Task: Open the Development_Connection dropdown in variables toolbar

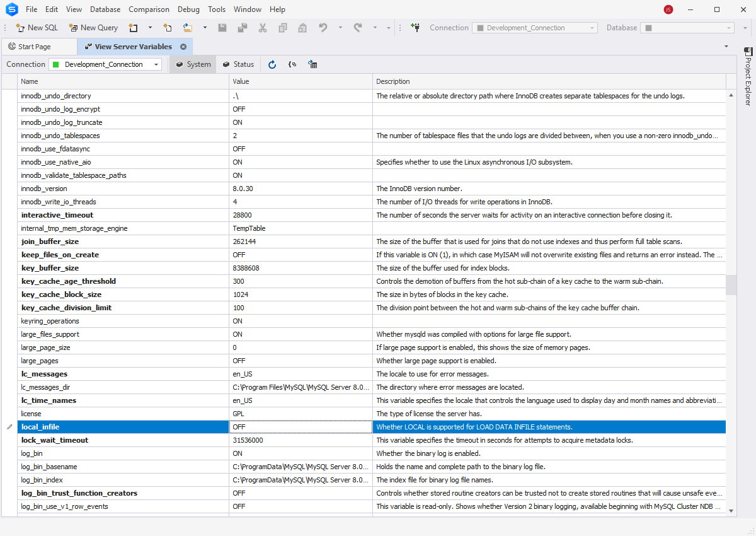Action: [156, 64]
